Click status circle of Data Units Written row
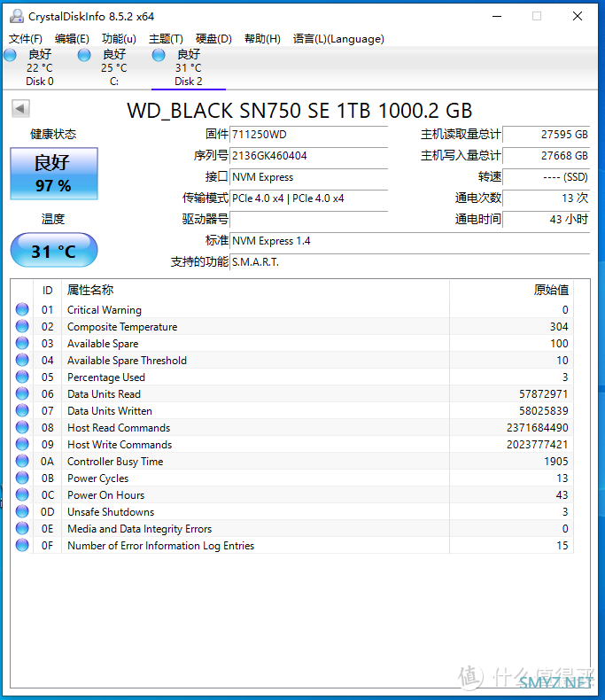605x700 pixels. tap(22, 410)
